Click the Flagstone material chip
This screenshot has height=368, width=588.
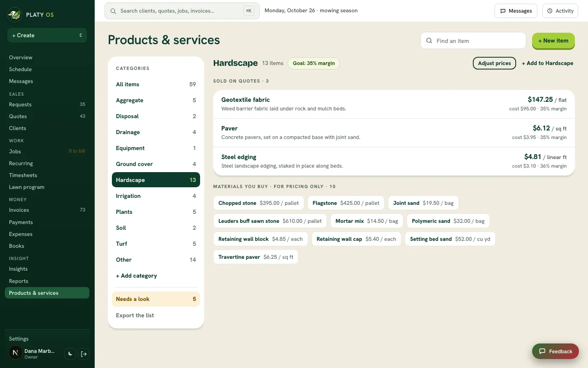pos(346,203)
